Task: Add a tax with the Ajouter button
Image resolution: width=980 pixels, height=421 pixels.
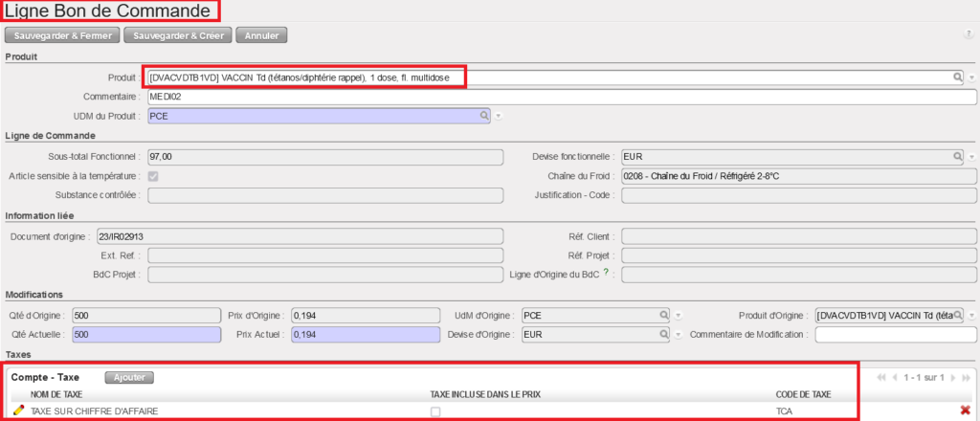Action: coord(128,377)
